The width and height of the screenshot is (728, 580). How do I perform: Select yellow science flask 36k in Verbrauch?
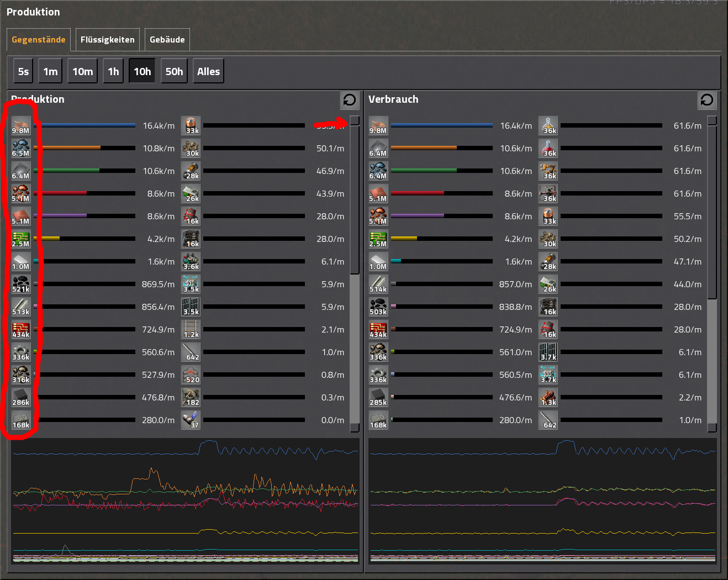click(x=548, y=125)
